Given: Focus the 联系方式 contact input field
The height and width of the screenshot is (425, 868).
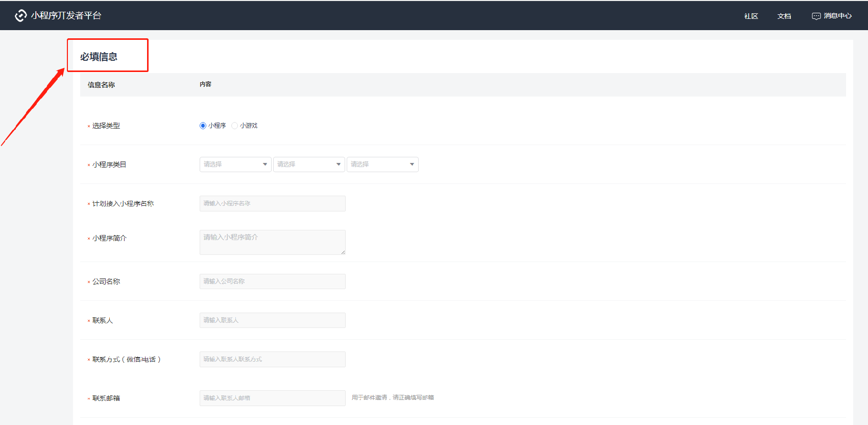Looking at the screenshot, I should [272, 359].
